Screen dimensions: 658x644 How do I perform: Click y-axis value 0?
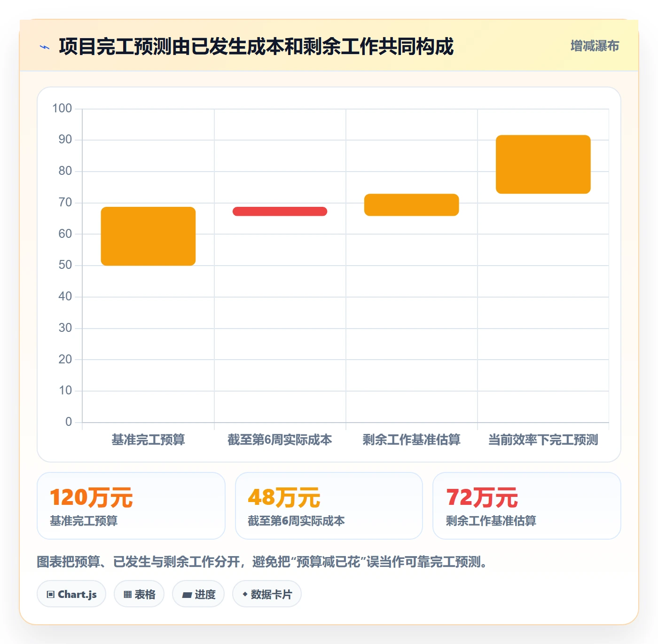(69, 422)
